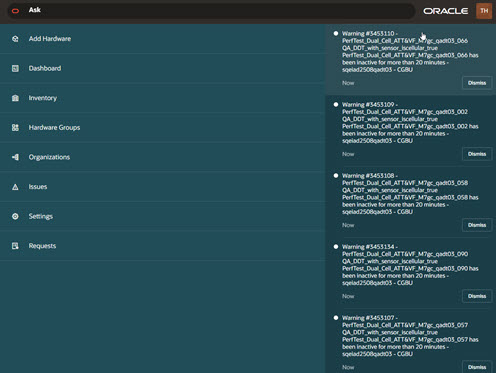Click the Requests icon
496x373 pixels.
point(15,246)
